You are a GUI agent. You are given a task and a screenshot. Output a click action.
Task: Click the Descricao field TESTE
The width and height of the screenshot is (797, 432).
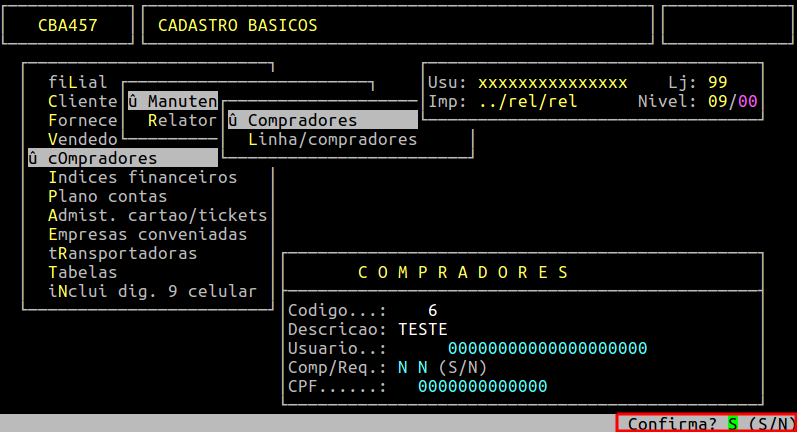[x=423, y=329]
